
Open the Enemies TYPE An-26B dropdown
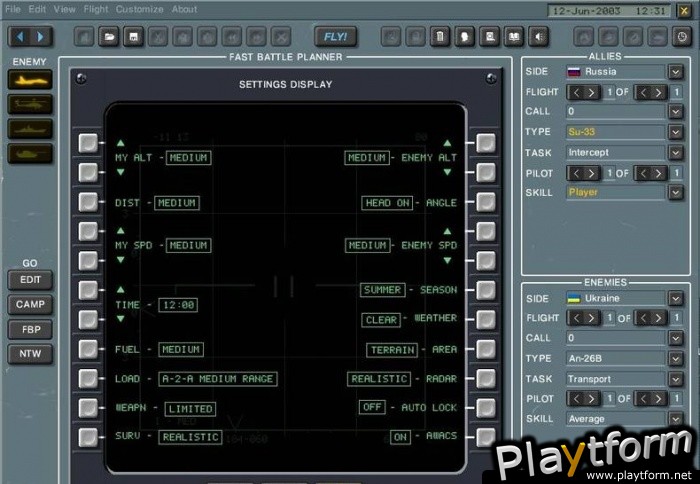[675, 359]
